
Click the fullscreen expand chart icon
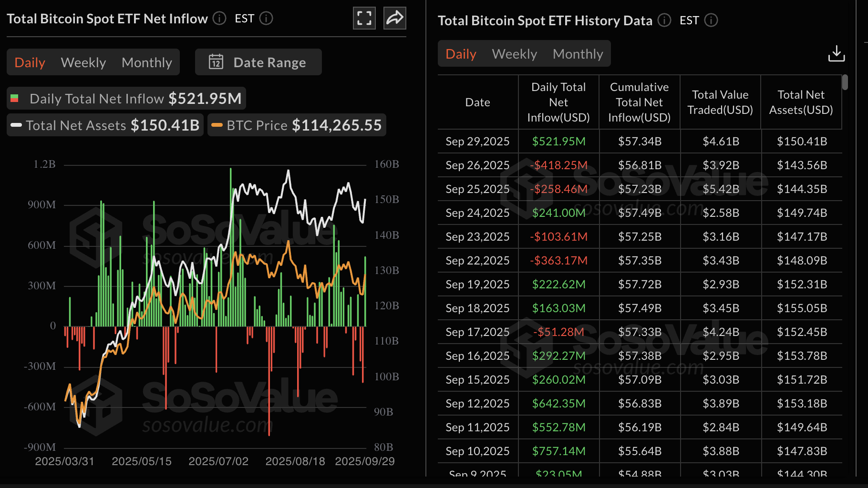[x=364, y=19]
